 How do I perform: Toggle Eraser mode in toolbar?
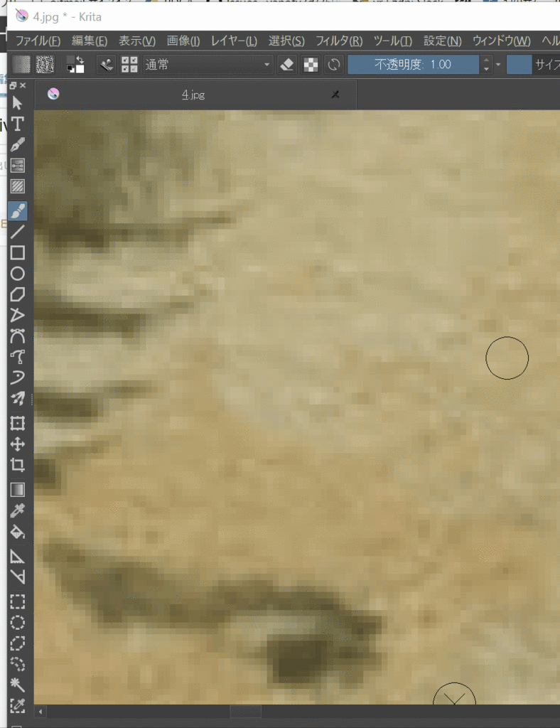pos(287,65)
